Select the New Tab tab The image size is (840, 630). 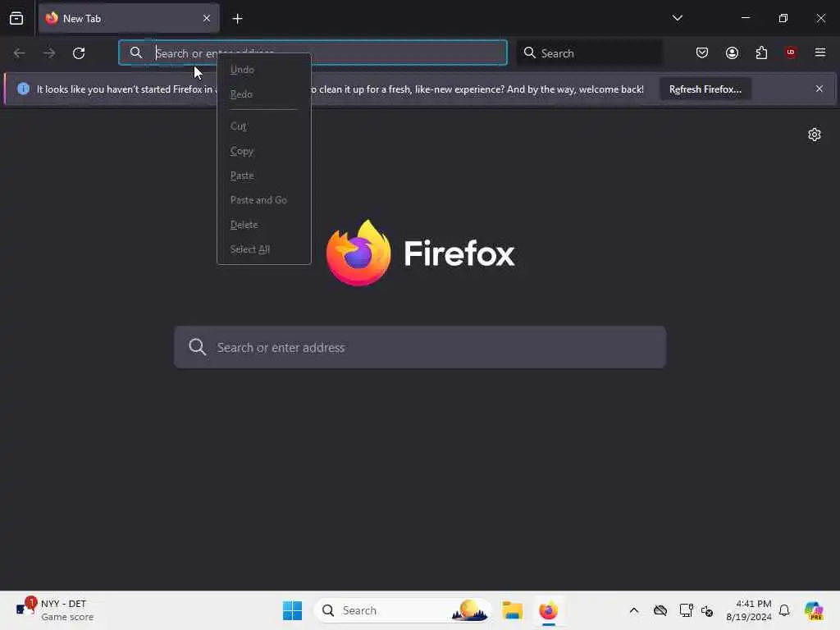[129, 18]
